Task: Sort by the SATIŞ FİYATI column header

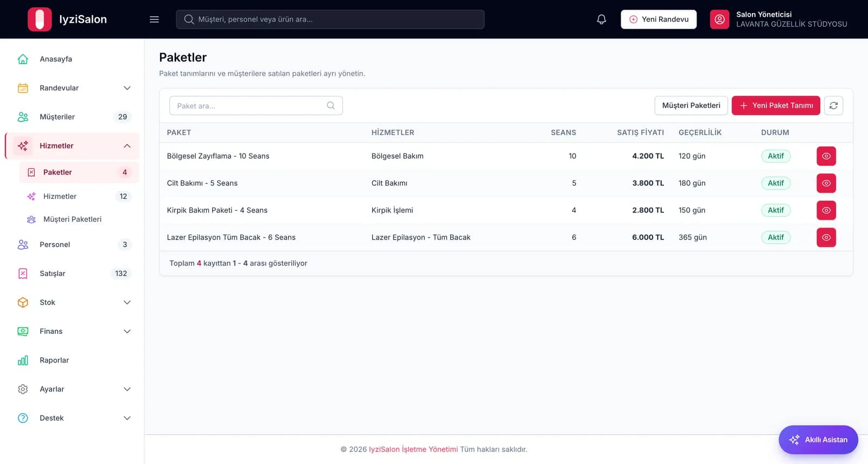Action: (640, 133)
